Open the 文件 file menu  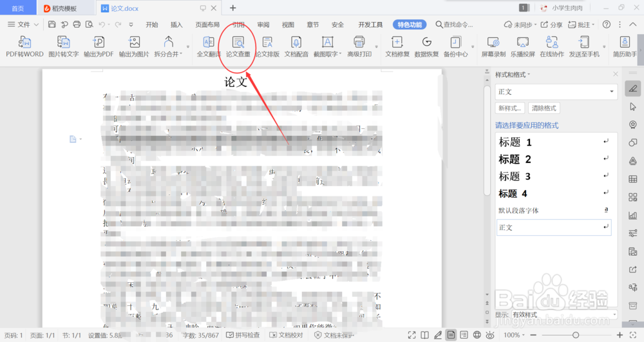(23, 24)
